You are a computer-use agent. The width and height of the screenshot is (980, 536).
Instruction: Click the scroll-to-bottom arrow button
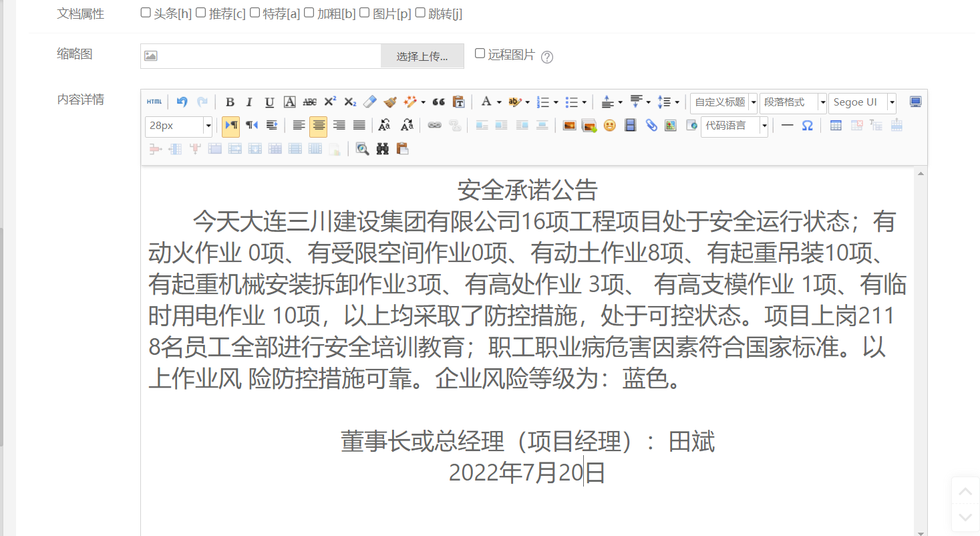tap(965, 517)
